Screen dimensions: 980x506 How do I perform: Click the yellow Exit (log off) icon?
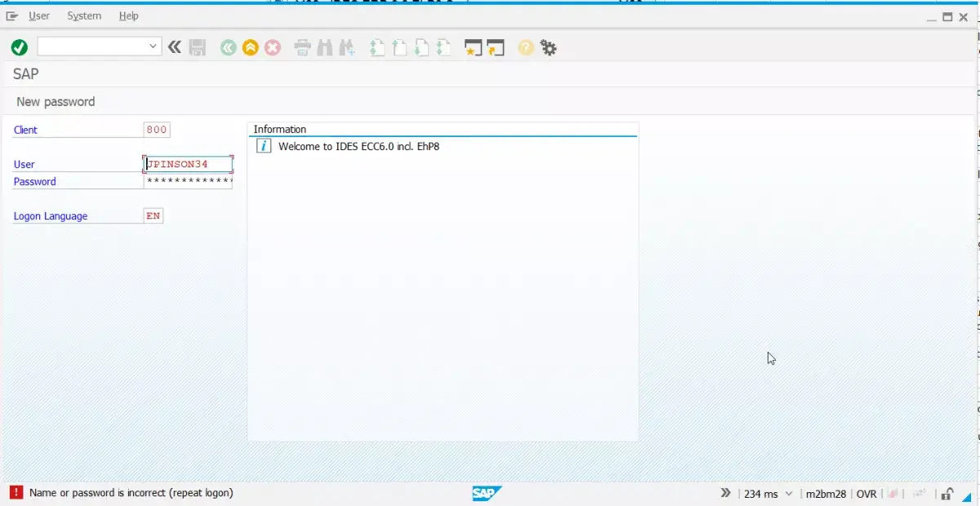(250, 47)
